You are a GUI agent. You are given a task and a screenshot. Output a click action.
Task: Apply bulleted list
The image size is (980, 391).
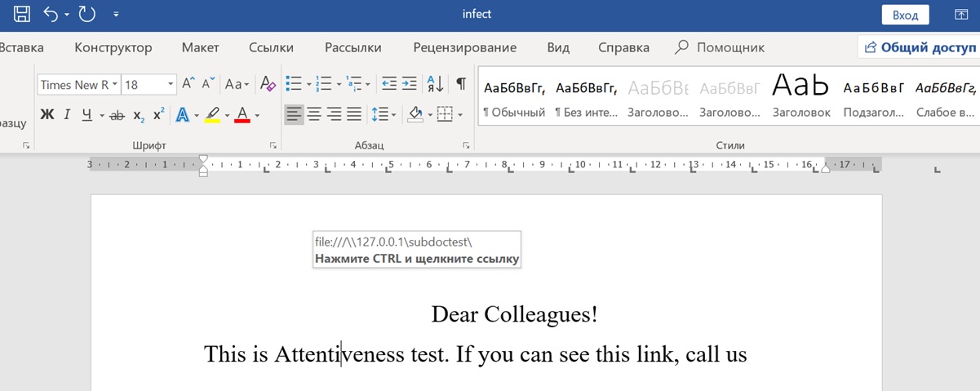[295, 84]
